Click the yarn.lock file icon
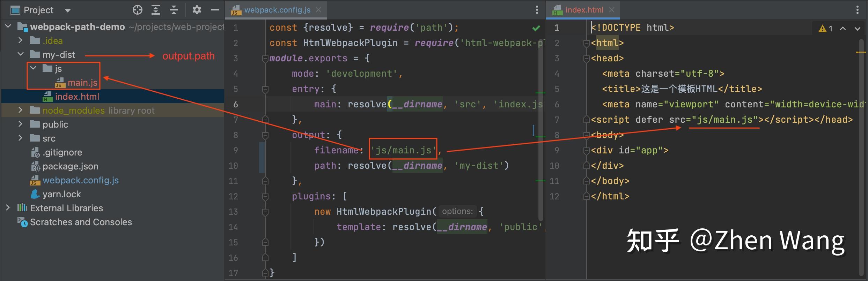The width and height of the screenshot is (868, 281). (35, 194)
